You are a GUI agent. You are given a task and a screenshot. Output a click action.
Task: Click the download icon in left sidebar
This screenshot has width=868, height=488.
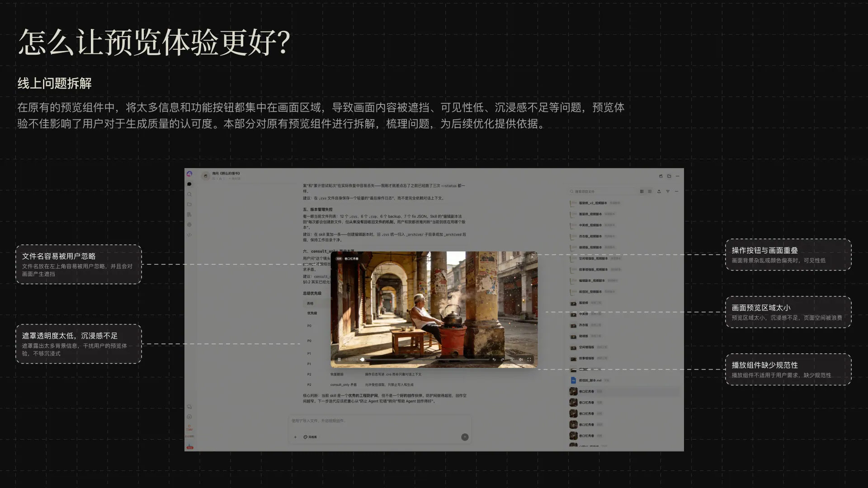(189, 417)
